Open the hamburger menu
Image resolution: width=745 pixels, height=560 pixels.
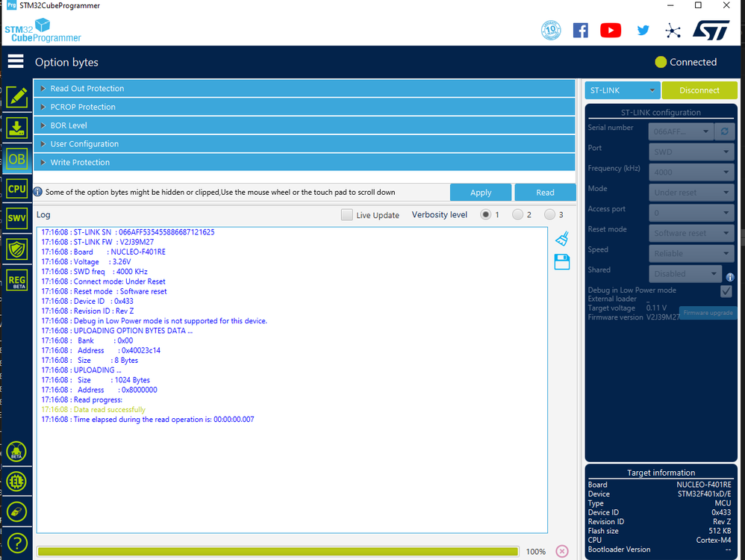tap(16, 61)
